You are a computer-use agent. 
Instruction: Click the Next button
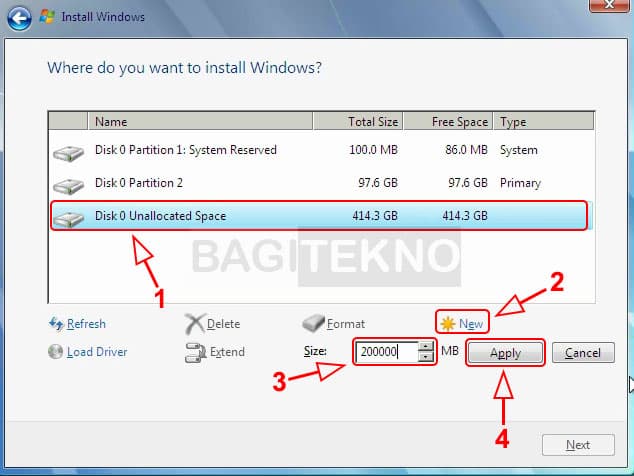coord(578,445)
